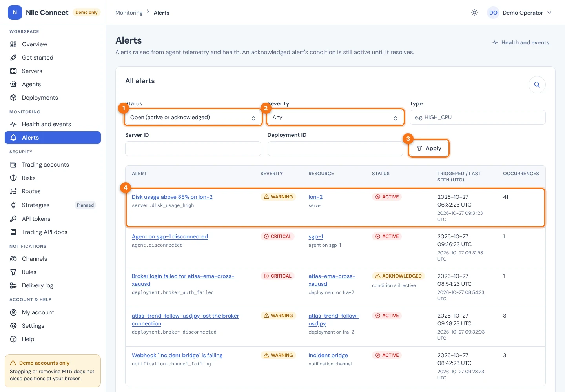The width and height of the screenshot is (565, 392).
Task: Open Settings in the sidebar
Action: pyautogui.click(x=53, y=326)
